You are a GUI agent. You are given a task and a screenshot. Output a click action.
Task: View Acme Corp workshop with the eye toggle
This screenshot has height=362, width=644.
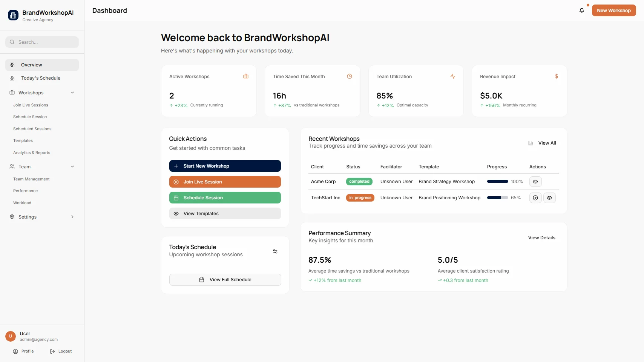(x=535, y=182)
